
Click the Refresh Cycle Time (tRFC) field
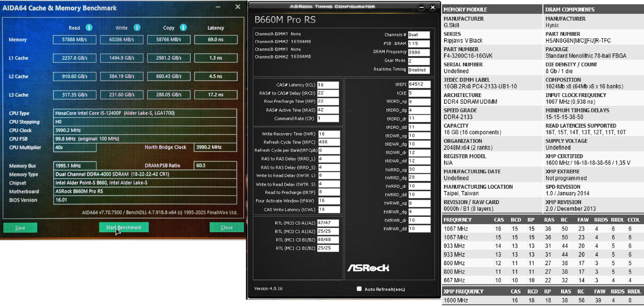(x=329, y=142)
